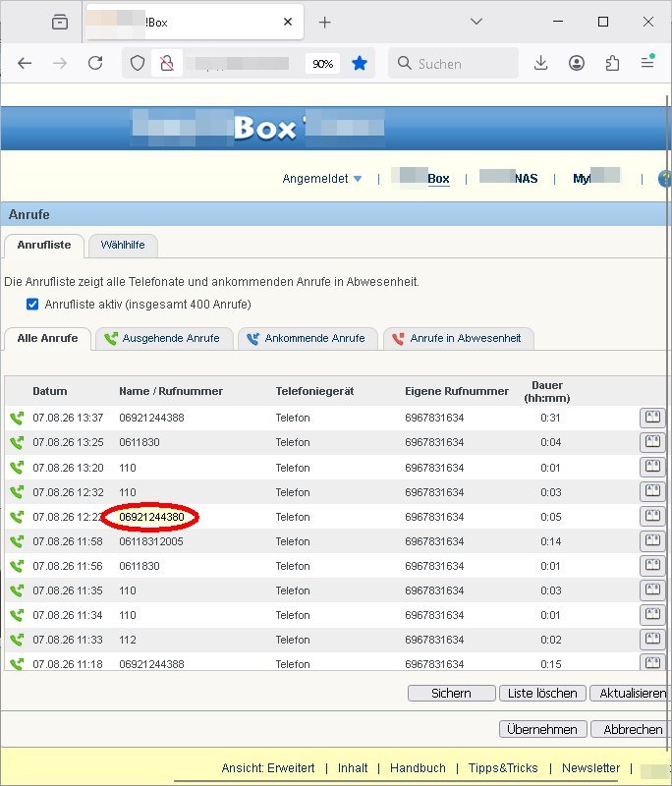Open phonebook icon for 07.08.26 11:58 call
Viewport: 672px width, 786px height.
pyautogui.click(x=652, y=541)
